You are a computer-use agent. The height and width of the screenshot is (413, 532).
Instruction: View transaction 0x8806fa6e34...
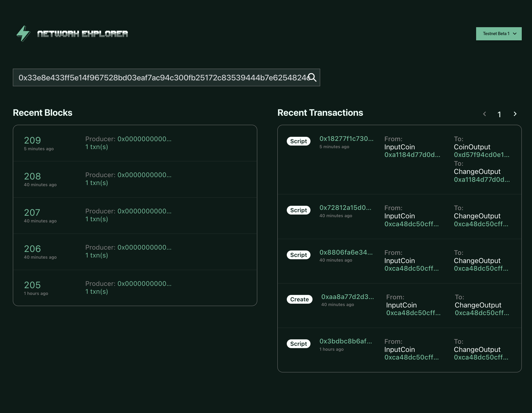tap(346, 253)
